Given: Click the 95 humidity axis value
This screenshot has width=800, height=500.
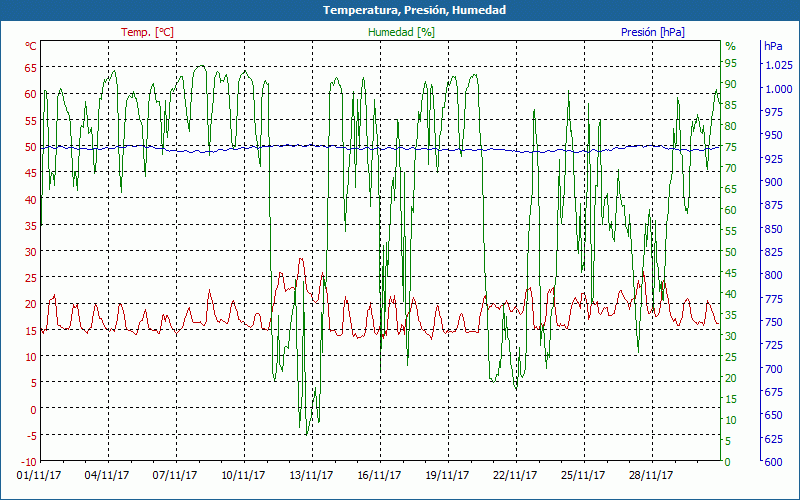Looking at the screenshot, I should tap(731, 63).
